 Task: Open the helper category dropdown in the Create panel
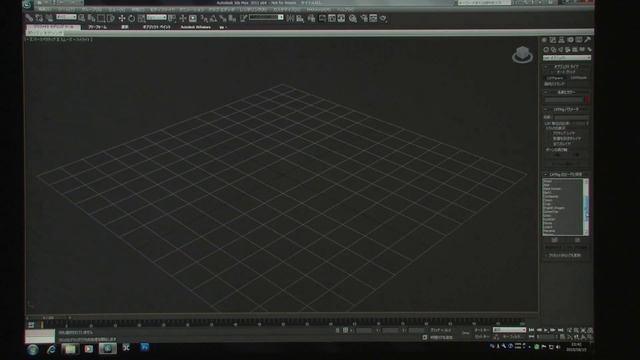[567, 58]
